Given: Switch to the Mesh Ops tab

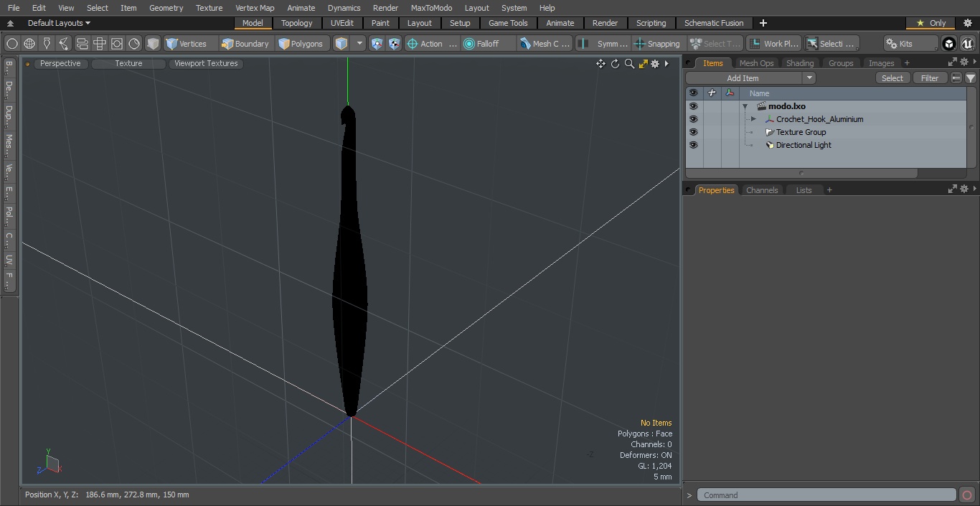Looking at the screenshot, I should 756,63.
